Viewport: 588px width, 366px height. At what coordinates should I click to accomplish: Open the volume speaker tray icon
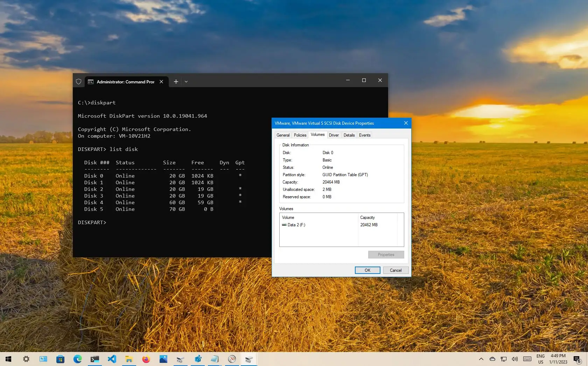click(514, 359)
